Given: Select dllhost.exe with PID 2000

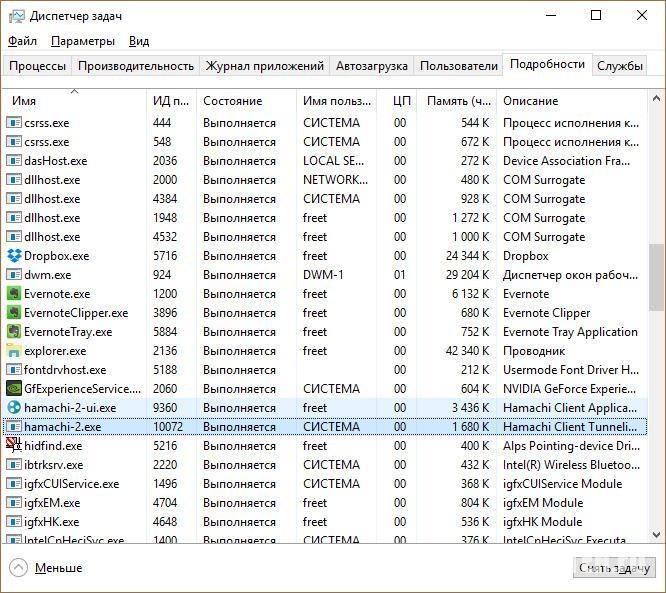Looking at the screenshot, I should pos(325,180).
